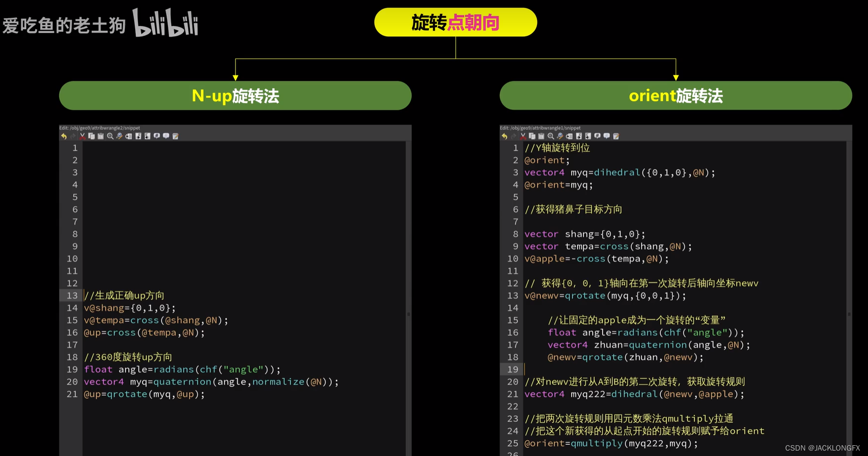The image size is (868, 456).
Task: Click the yellow 旋转点朝向 title box
Action: coord(455,22)
